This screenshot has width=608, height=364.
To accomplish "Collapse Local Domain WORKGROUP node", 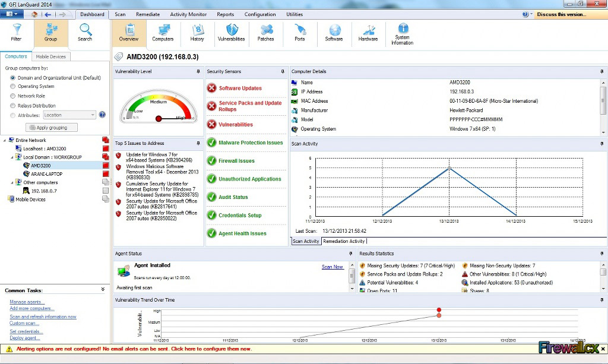I will [x=12, y=157].
